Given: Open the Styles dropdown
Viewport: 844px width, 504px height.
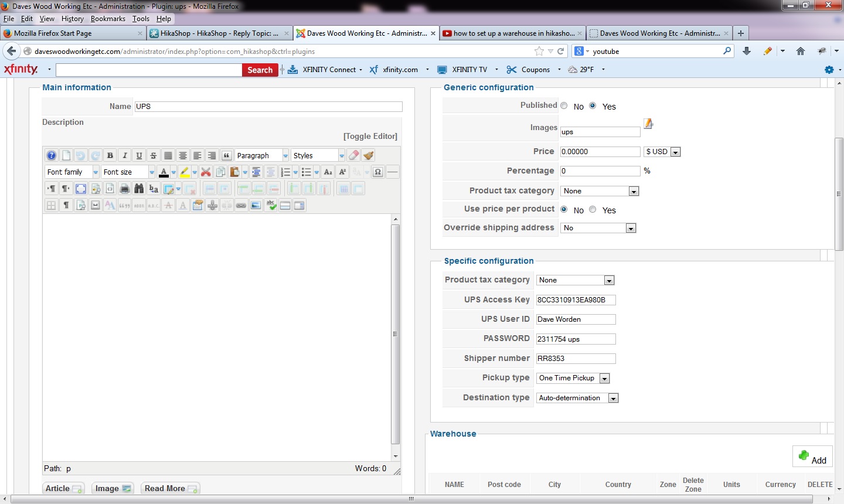Looking at the screenshot, I should 318,155.
